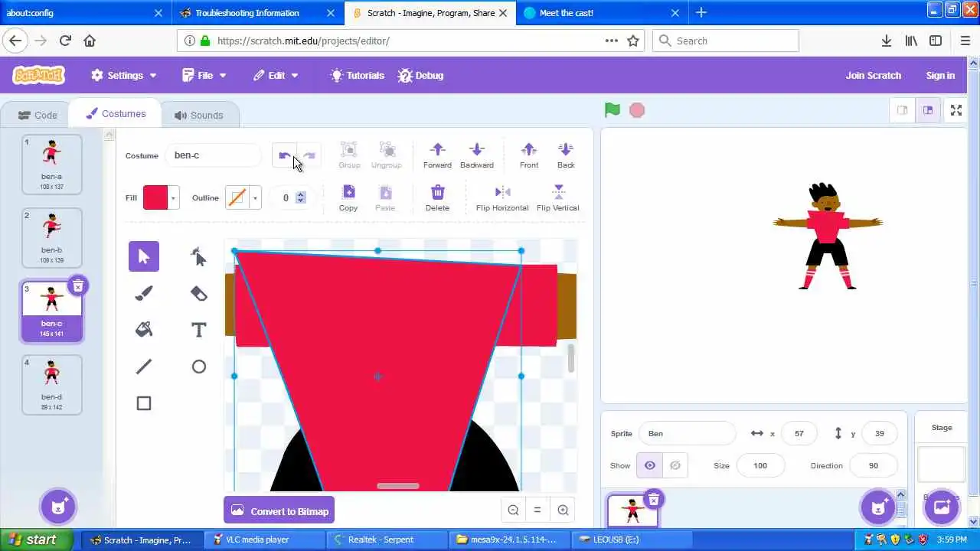
Task: Open the Debug menu item
Action: pos(420,75)
